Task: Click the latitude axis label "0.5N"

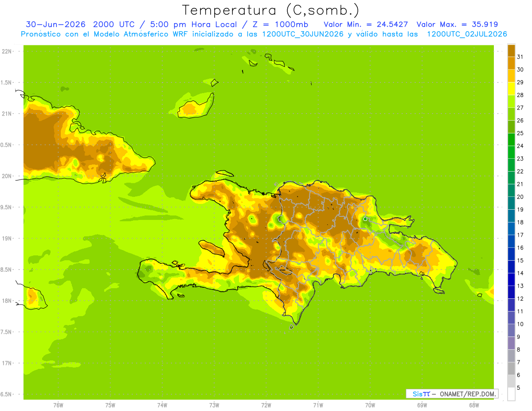Action: tap(7, 145)
